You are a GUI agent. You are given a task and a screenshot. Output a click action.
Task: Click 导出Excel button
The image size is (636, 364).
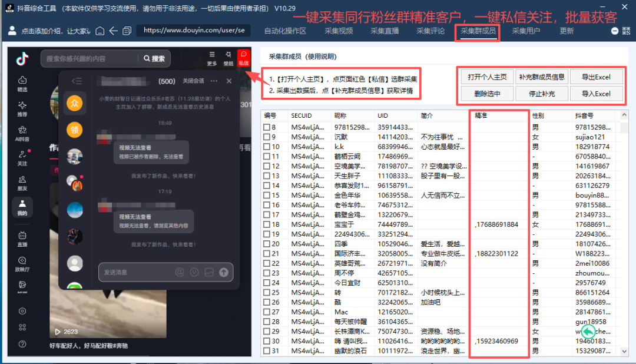596,77
